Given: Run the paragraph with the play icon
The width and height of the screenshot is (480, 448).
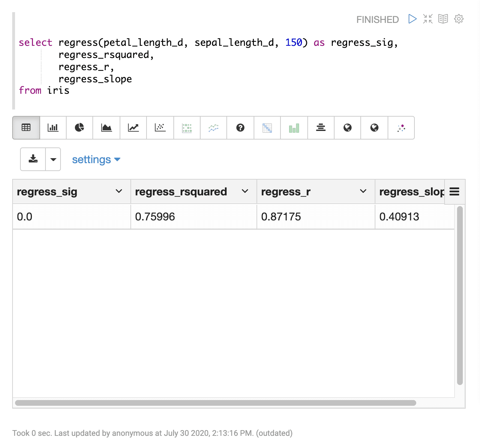Looking at the screenshot, I should pyautogui.click(x=412, y=19).
